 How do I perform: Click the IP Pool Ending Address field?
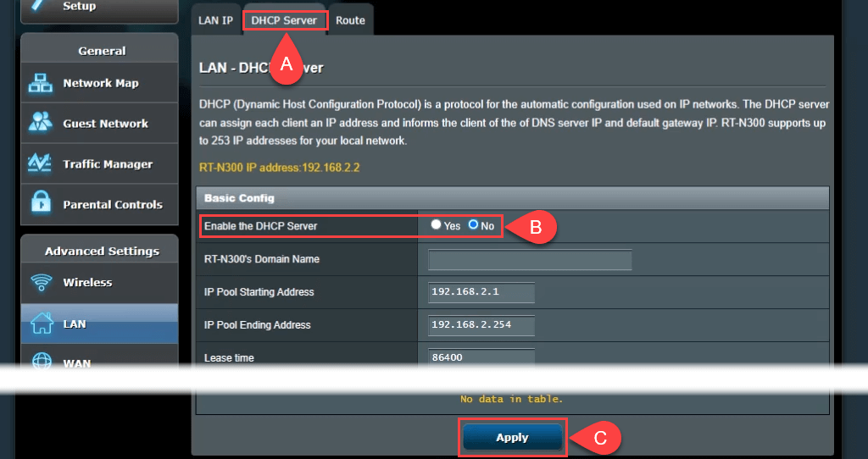pyautogui.click(x=481, y=325)
